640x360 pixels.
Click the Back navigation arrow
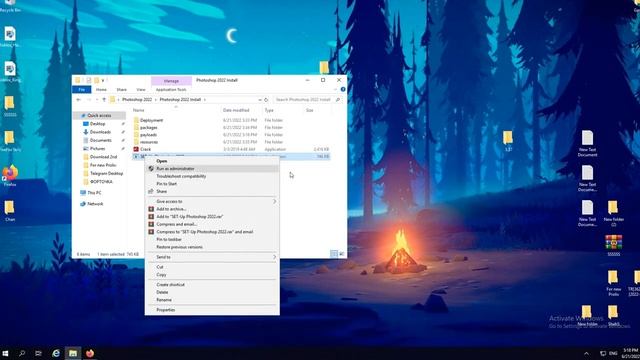coord(78,100)
